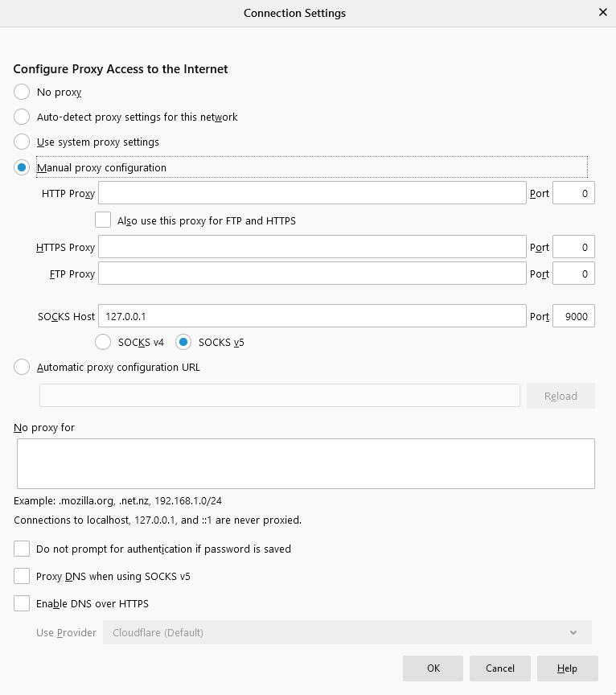The width and height of the screenshot is (616, 695).
Task: Click the HTTP Proxy address field
Action: [312, 193]
